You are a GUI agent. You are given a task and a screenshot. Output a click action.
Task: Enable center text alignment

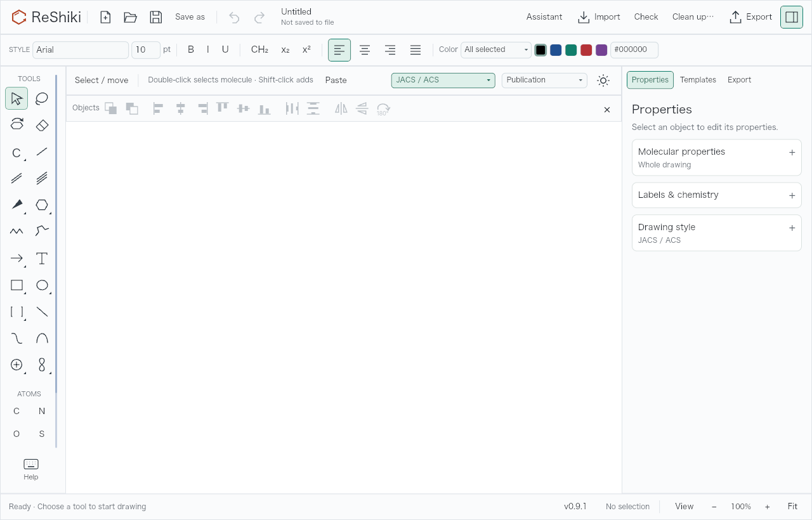pyautogui.click(x=365, y=50)
